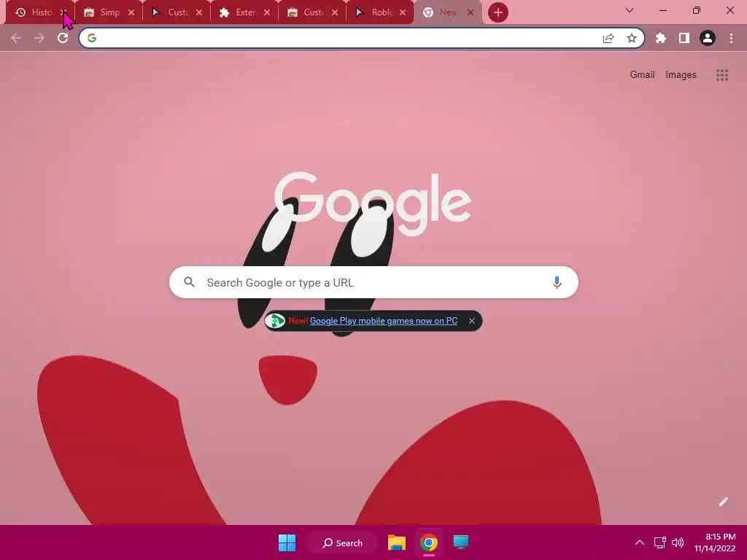Open volume control tray icon
Viewport: 747px width, 560px height.
click(678, 542)
